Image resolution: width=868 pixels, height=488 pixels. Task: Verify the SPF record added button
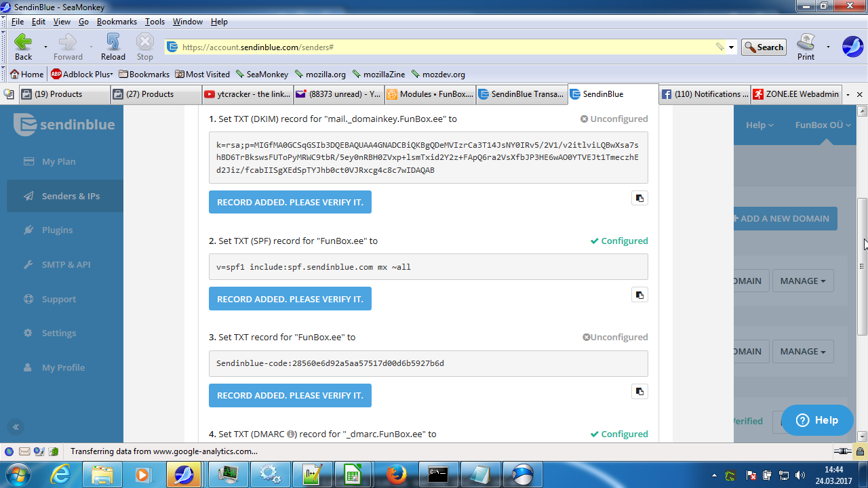(290, 299)
